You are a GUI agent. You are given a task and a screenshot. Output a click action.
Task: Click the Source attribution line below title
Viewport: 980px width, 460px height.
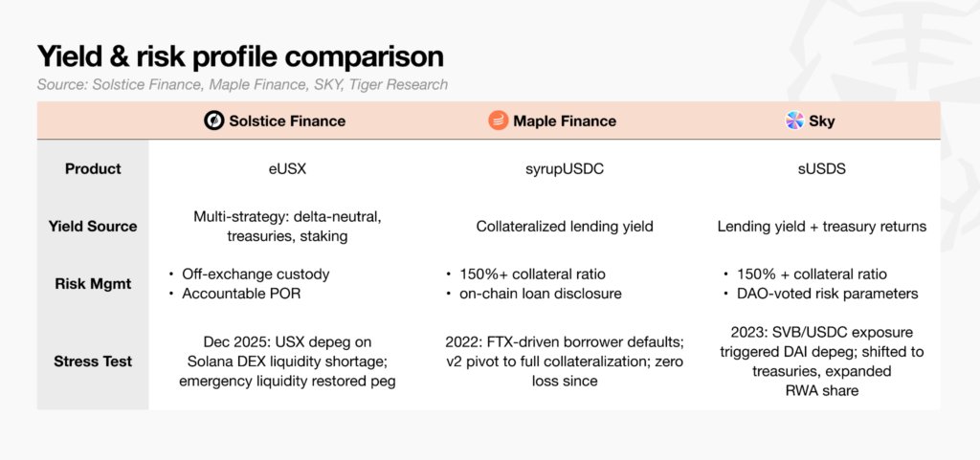(242, 84)
